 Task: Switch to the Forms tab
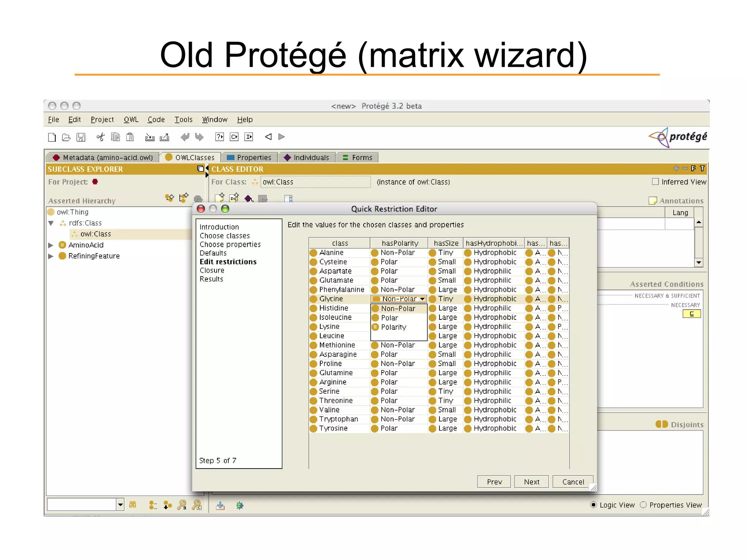357,157
